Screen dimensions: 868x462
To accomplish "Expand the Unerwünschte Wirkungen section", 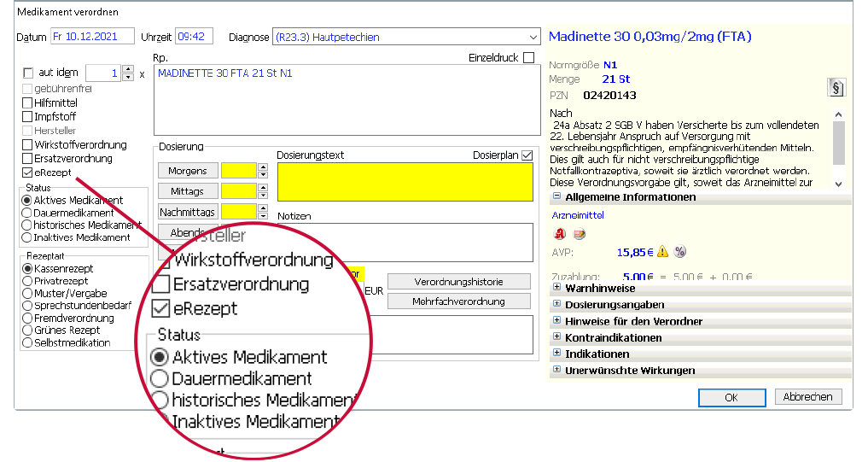I will 556,369.
